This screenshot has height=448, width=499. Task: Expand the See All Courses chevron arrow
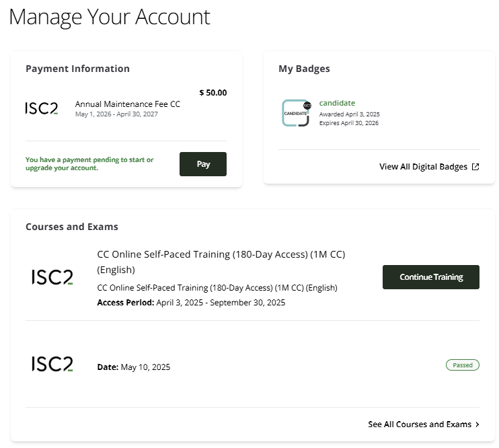[x=477, y=424]
